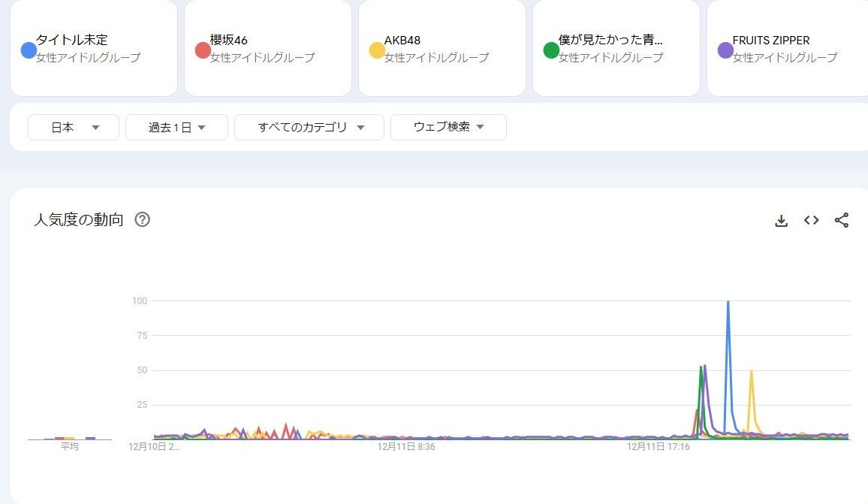Click the 75 y-axis value label
Screen dimensions: 868x504
point(142,335)
